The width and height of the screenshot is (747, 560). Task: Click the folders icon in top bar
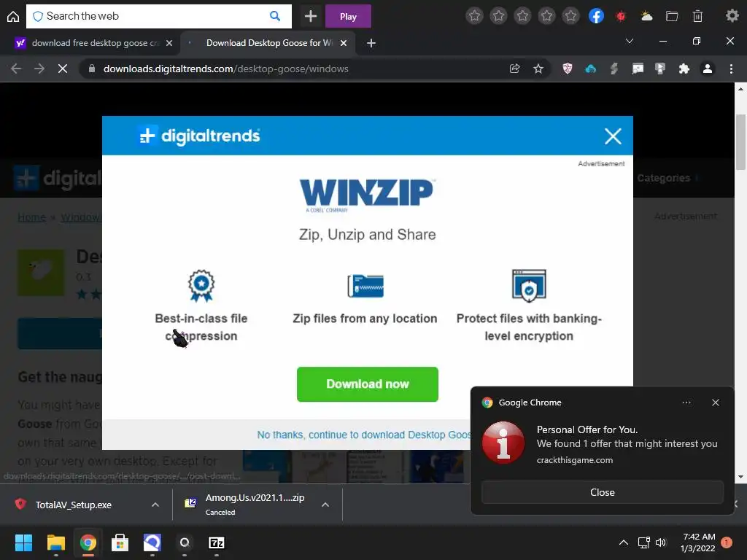(x=672, y=16)
